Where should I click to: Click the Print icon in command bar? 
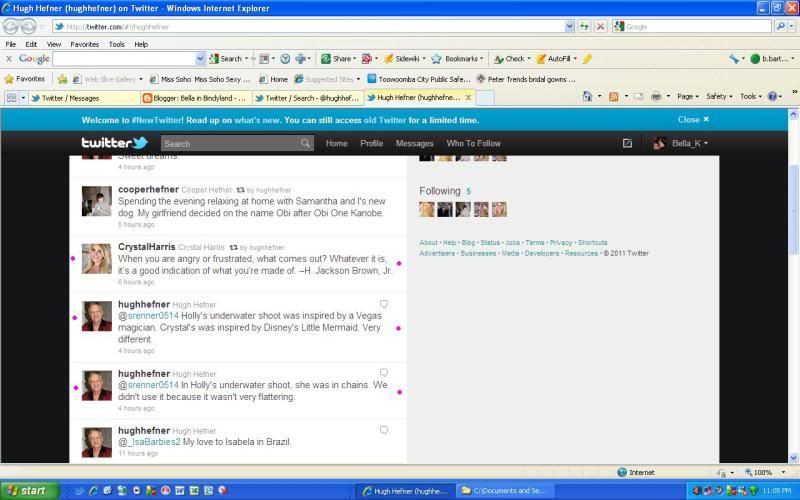tap(656, 96)
